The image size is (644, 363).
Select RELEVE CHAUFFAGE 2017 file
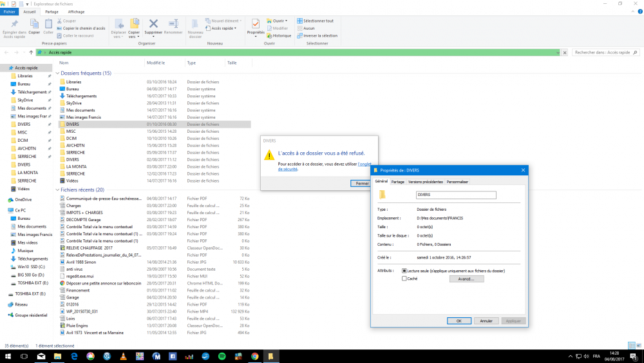coord(89,248)
